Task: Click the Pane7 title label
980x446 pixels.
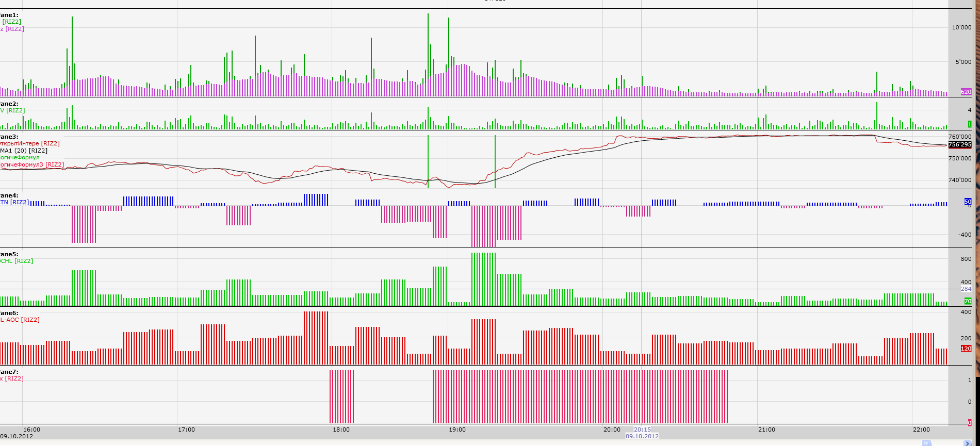Action: tap(9, 372)
